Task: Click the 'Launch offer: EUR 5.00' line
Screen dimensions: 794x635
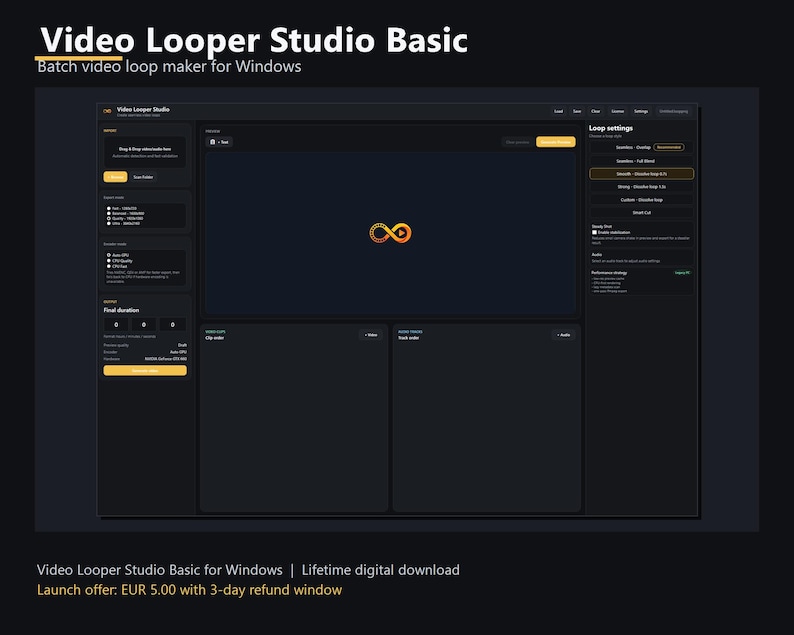Action: (x=189, y=590)
